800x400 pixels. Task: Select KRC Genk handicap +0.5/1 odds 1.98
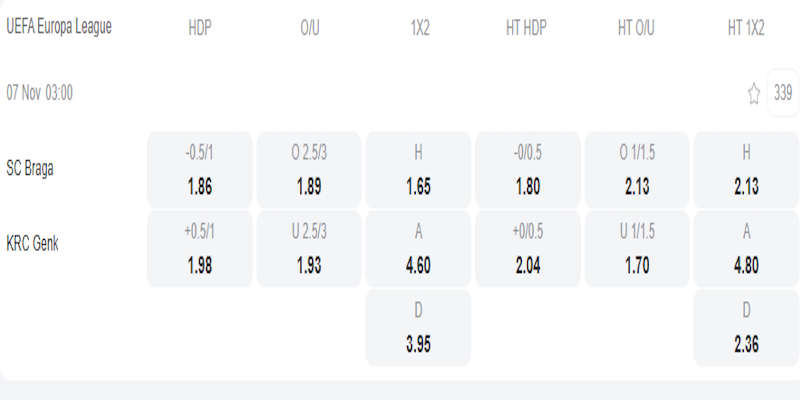coord(199,248)
